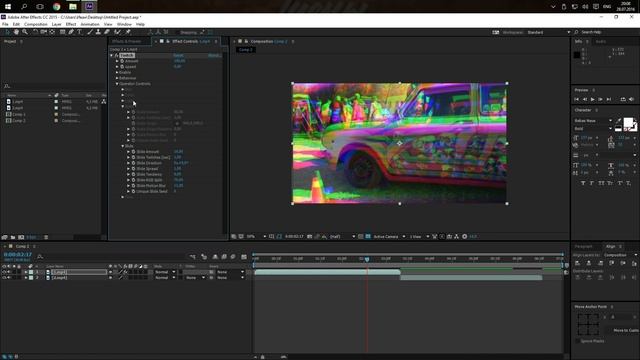Expand the Enable group in Effect Controls

point(117,72)
